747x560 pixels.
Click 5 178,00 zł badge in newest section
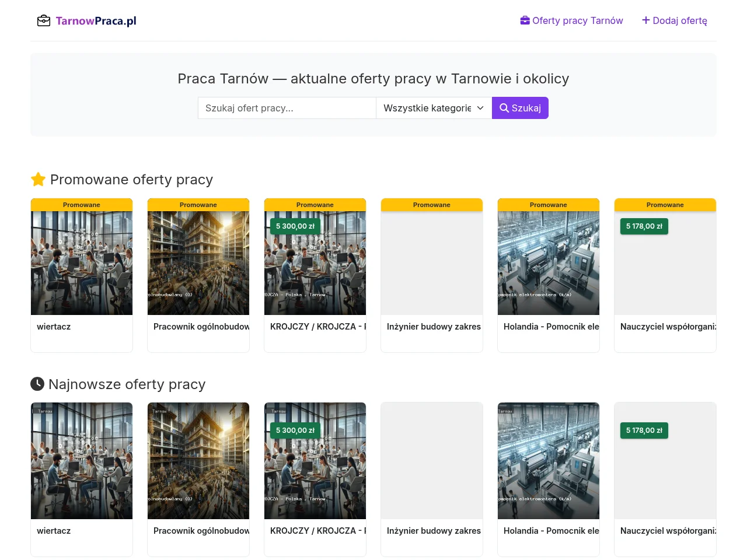[x=644, y=430]
